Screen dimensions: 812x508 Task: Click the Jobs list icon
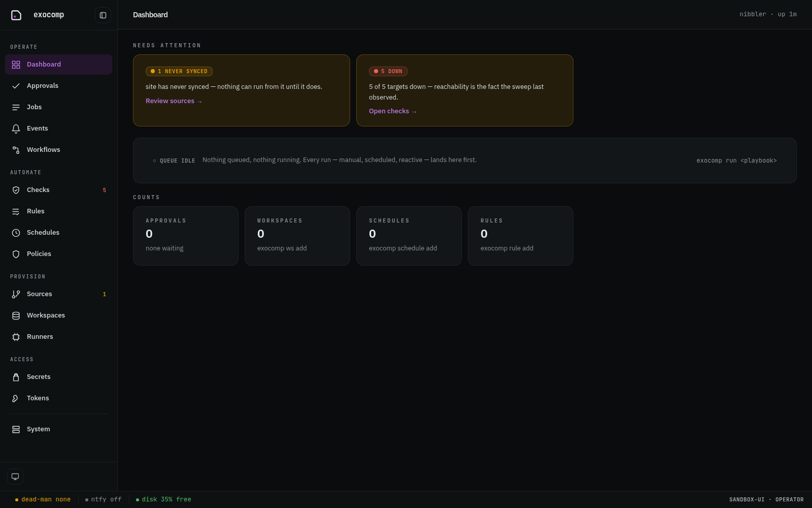pyautogui.click(x=16, y=107)
